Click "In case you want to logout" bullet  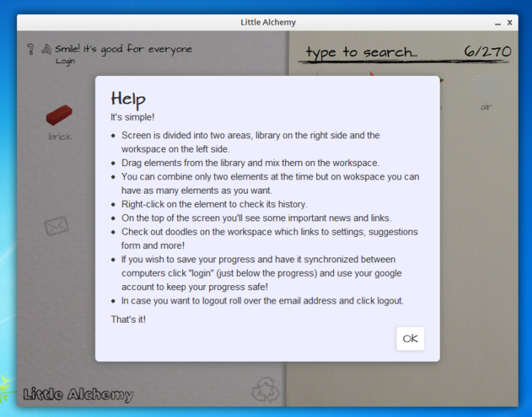coord(262,301)
